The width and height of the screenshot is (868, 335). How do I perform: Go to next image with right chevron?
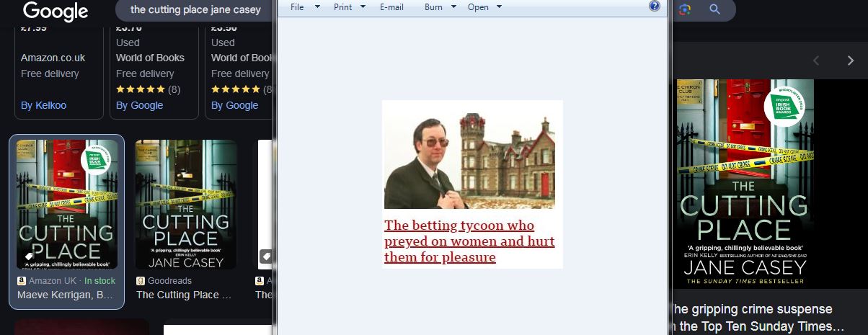click(850, 61)
